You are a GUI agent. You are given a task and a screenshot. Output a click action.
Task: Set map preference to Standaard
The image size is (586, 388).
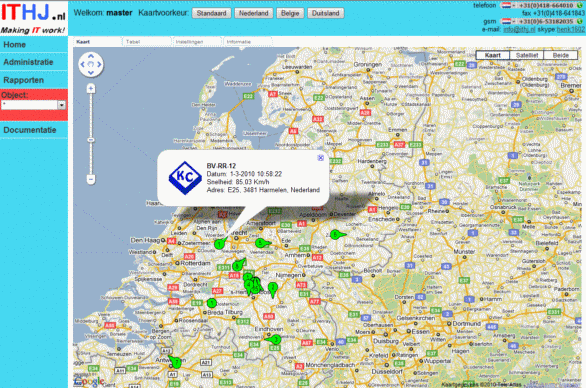click(211, 13)
